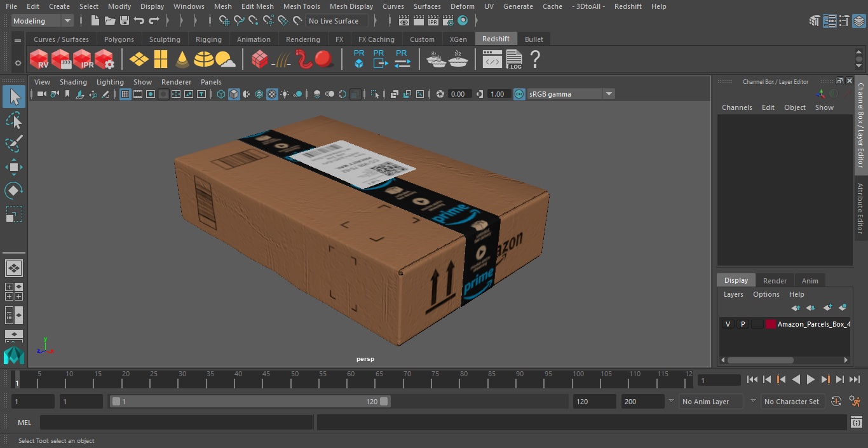The height and width of the screenshot is (448, 868).
Task: Switch to the Bullet shelf tab
Action: pyautogui.click(x=534, y=39)
